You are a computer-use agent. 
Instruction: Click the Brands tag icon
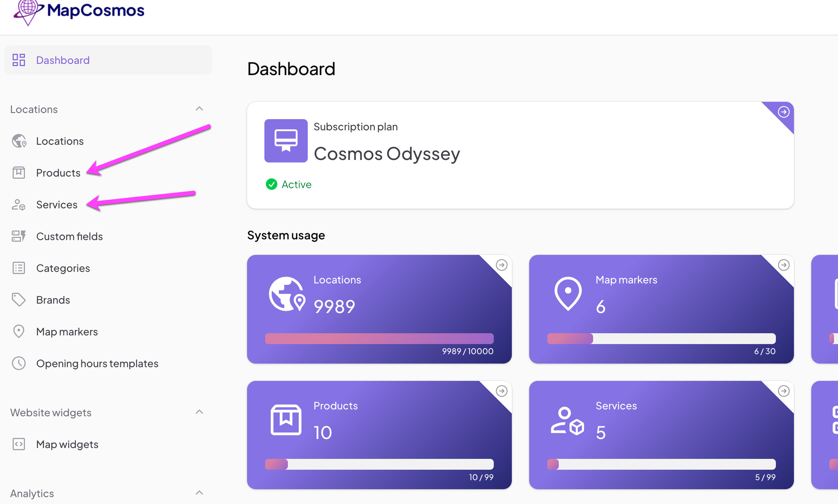(18, 300)
